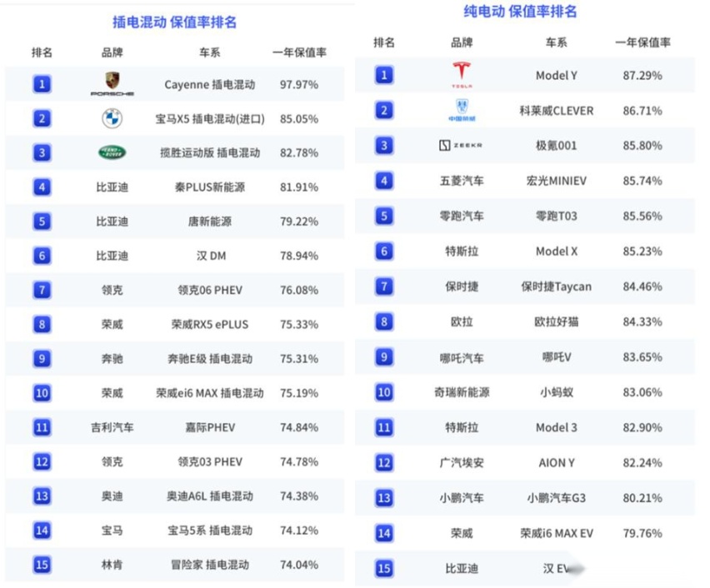Click the 保时捷Taycan model name
The height and width of the screenshot is (588, 710).
pos(556,287)
